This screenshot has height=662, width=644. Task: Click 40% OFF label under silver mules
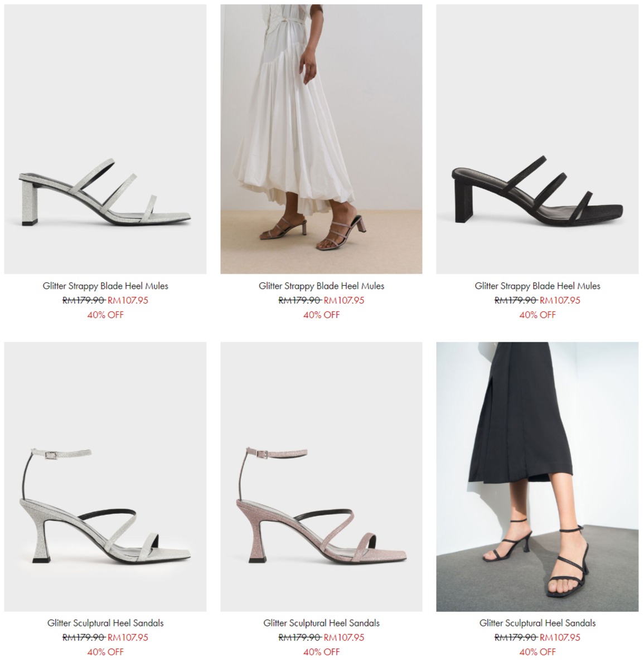click(x=105, y=314)
